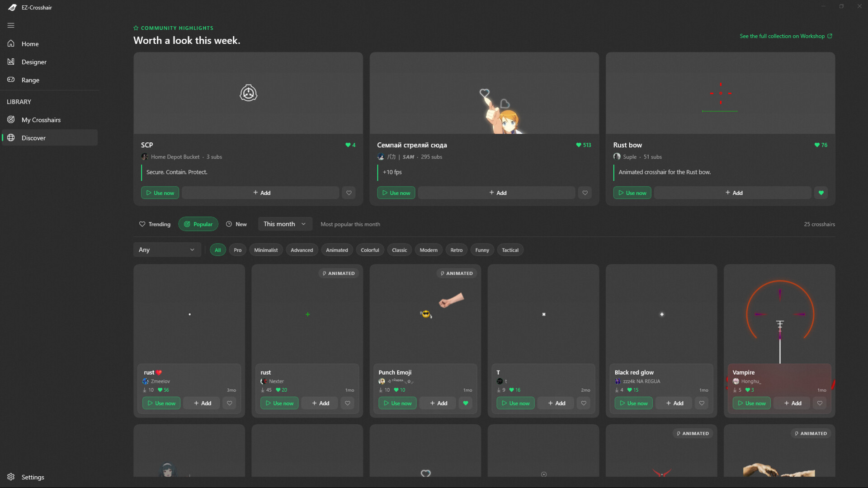This screenshot has height=488, width=868.
Task: Favorite the SCP crosshair with heart
Action: pyautogui.click(x=349, y=192)
